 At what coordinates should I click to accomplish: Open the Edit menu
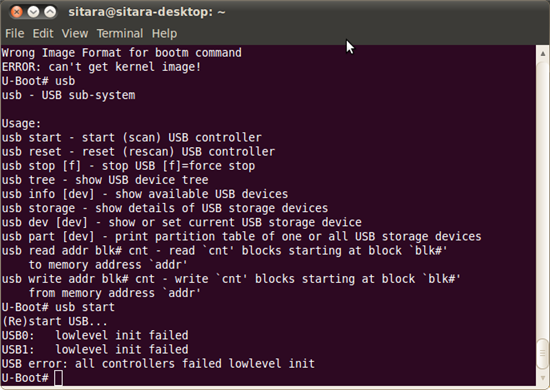tap(43, 33)
